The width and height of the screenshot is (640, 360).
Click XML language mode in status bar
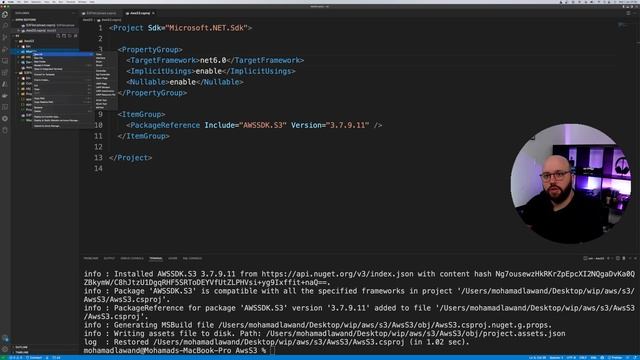tap(593, 358)
